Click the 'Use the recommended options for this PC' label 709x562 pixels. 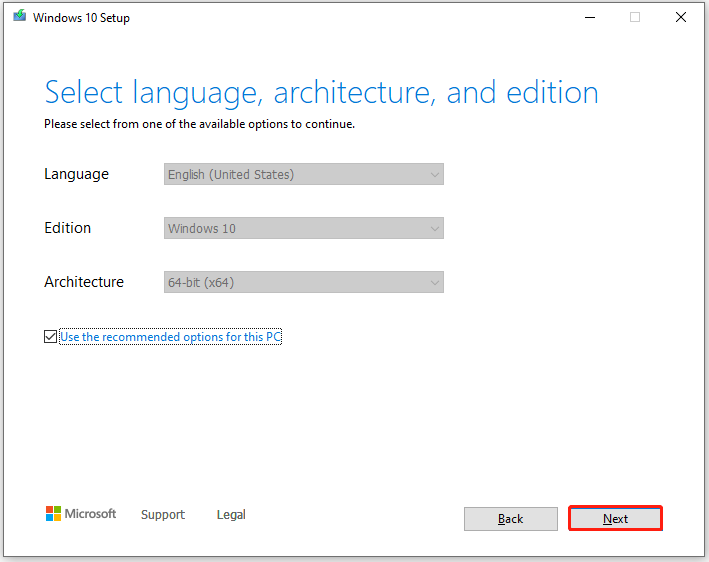(x=170, y=336)
